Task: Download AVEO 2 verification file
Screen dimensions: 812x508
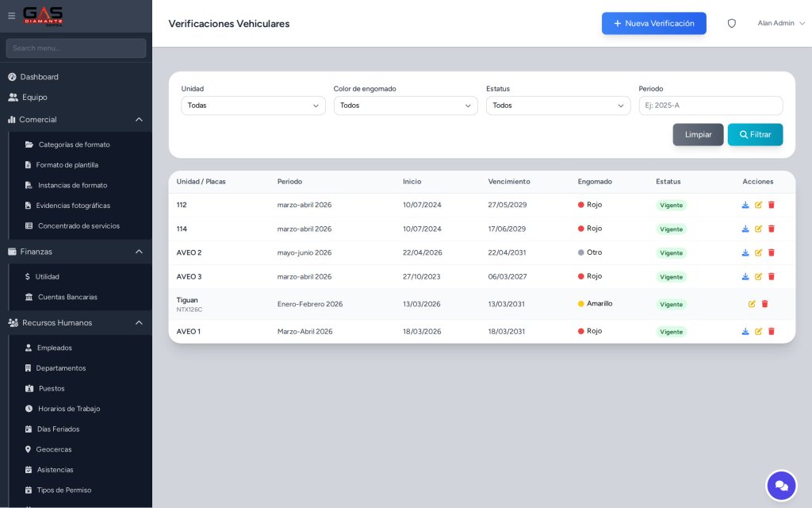Action: click(x=745, y=252)
